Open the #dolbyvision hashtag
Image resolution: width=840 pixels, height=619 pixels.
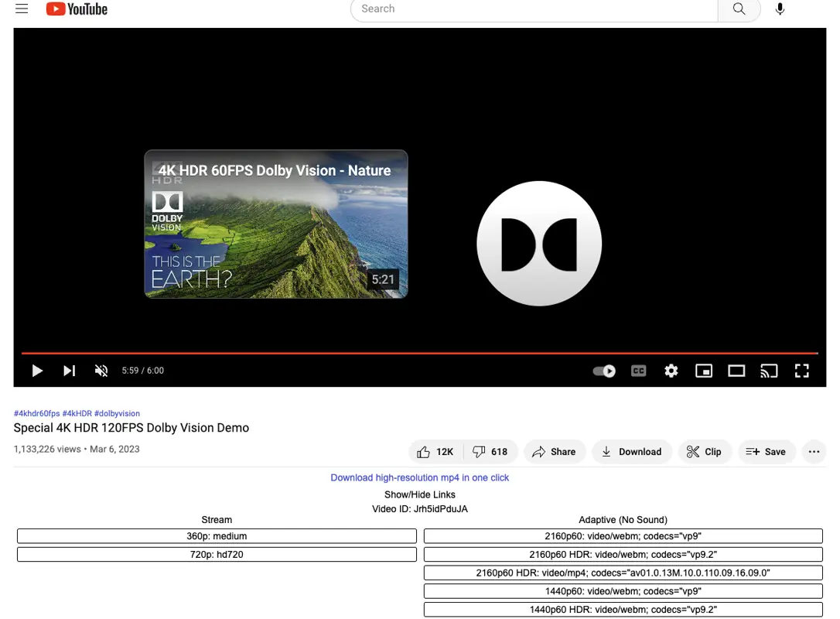pos(117,413)
